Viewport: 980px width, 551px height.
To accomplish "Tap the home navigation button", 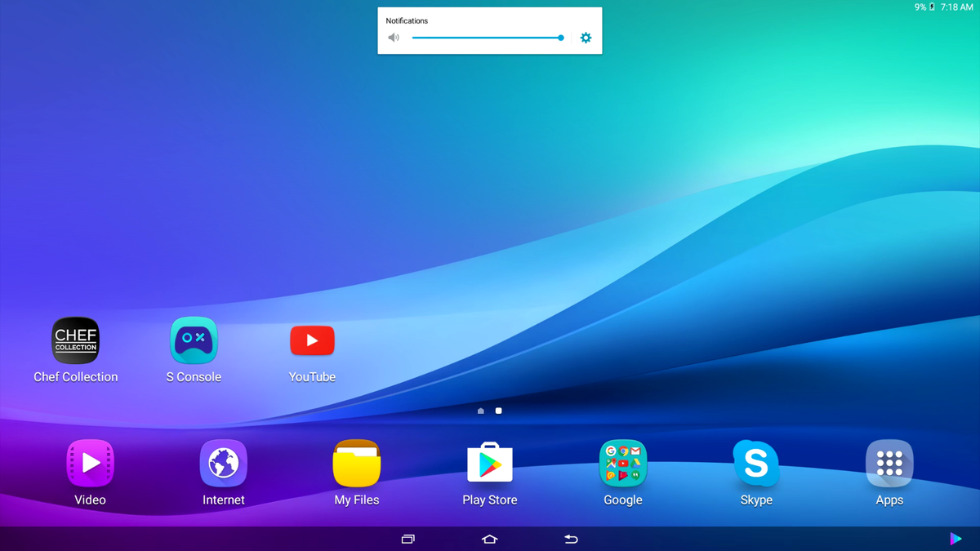I will [489, 539].
